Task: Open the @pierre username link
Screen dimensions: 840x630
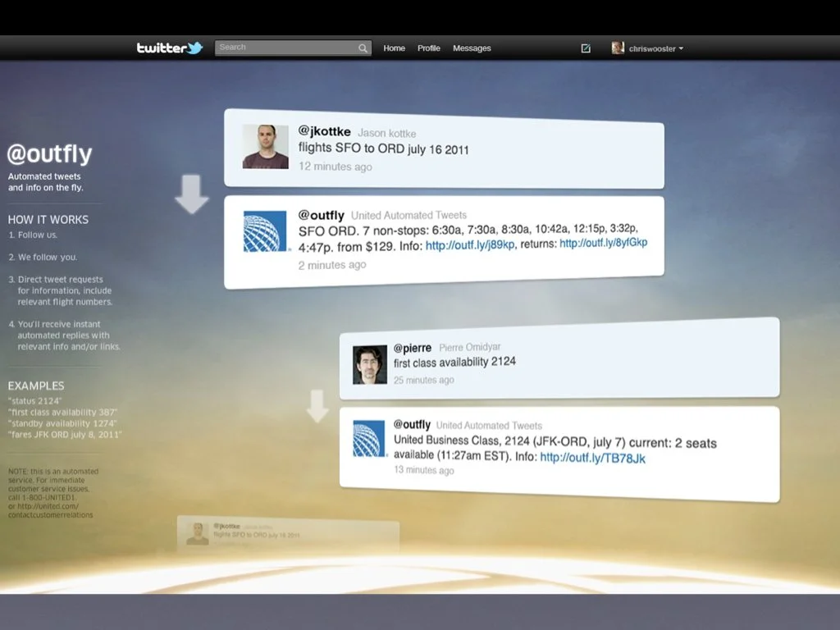Action: coord(413,348)
